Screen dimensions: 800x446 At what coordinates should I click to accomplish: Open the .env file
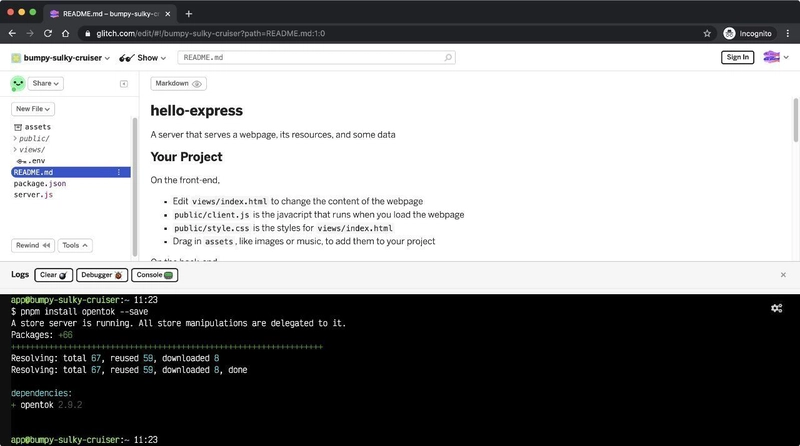(31, 161)
